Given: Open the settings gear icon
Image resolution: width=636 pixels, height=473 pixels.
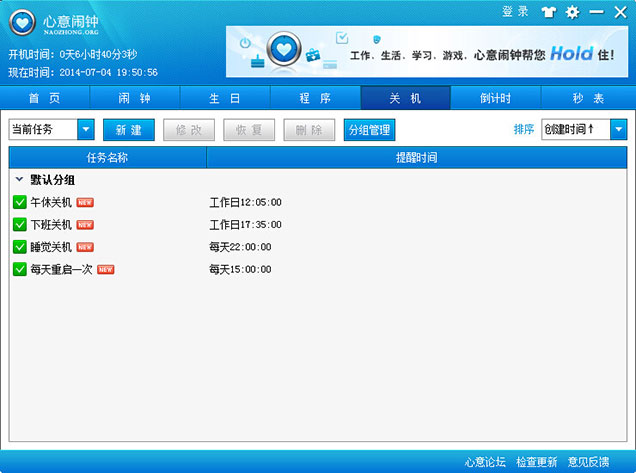Looking at the screenshot, I should coord(572,12).
